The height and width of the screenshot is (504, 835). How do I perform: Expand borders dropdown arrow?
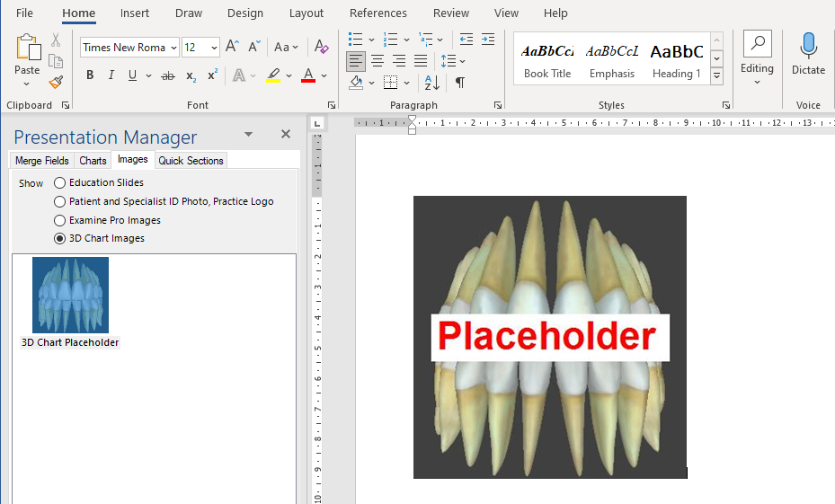click(407, 83)
